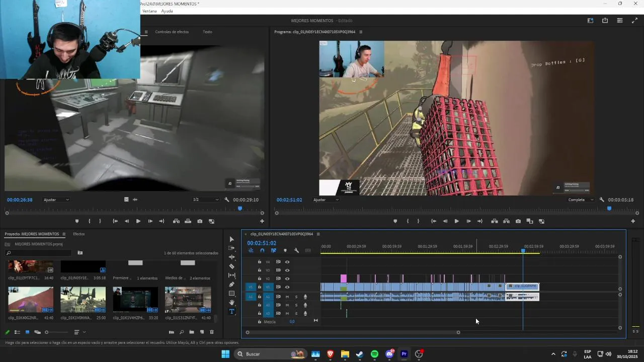The image size is (644, 362).
Task: Switch to the Texto tab
Action: point(207,32)
